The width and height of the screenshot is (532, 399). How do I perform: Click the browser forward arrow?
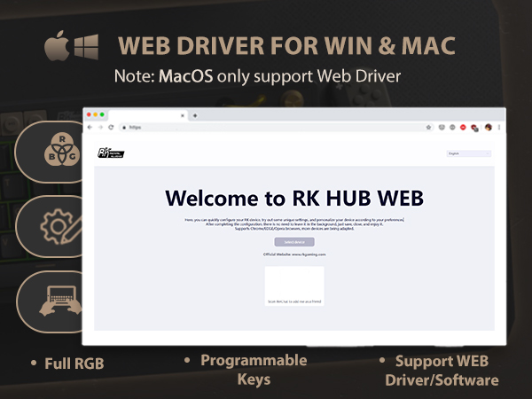coord(100,127)
